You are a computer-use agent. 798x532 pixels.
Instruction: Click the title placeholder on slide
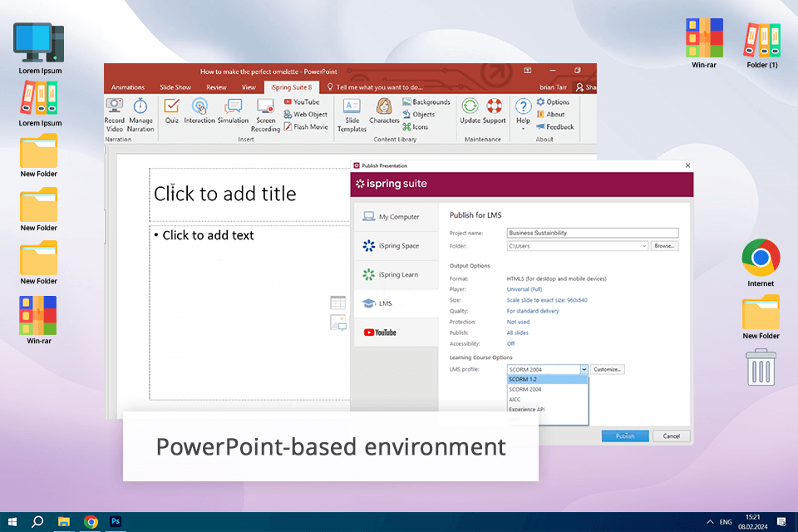249,194
